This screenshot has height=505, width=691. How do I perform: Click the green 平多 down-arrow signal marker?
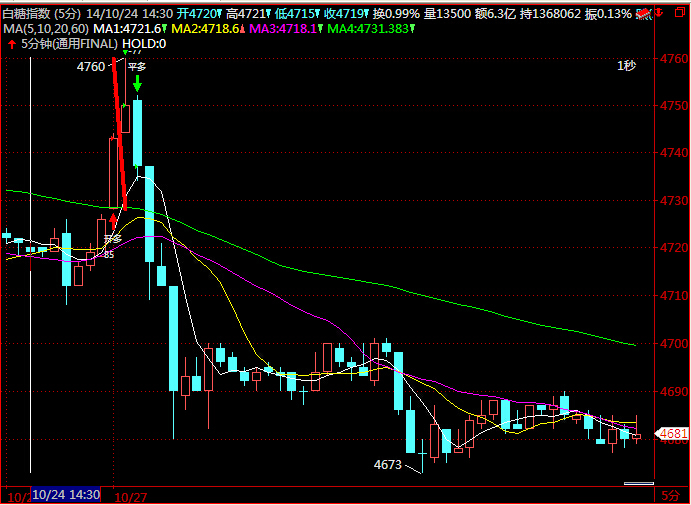click(x=137, y=84)
